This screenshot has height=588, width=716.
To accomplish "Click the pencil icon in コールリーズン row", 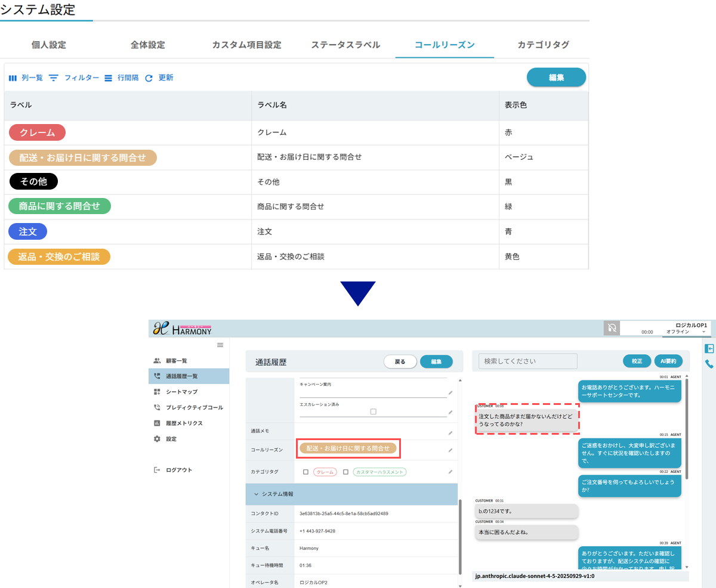I will point(450,450).
